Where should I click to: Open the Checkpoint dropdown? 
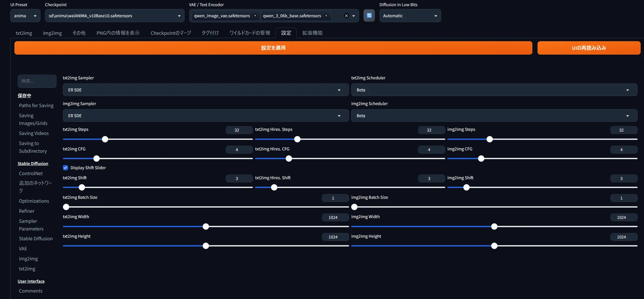click(x=115, y=16)
